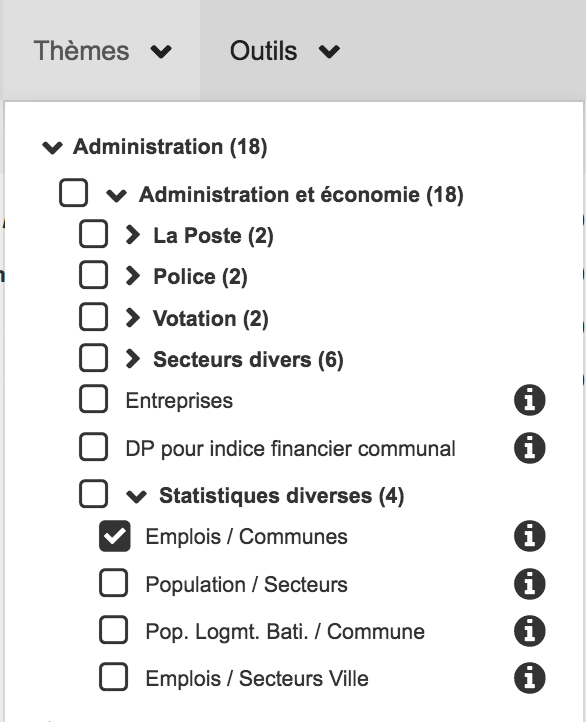Enable the Population / Secteurs checkbox

coord(113,583)
